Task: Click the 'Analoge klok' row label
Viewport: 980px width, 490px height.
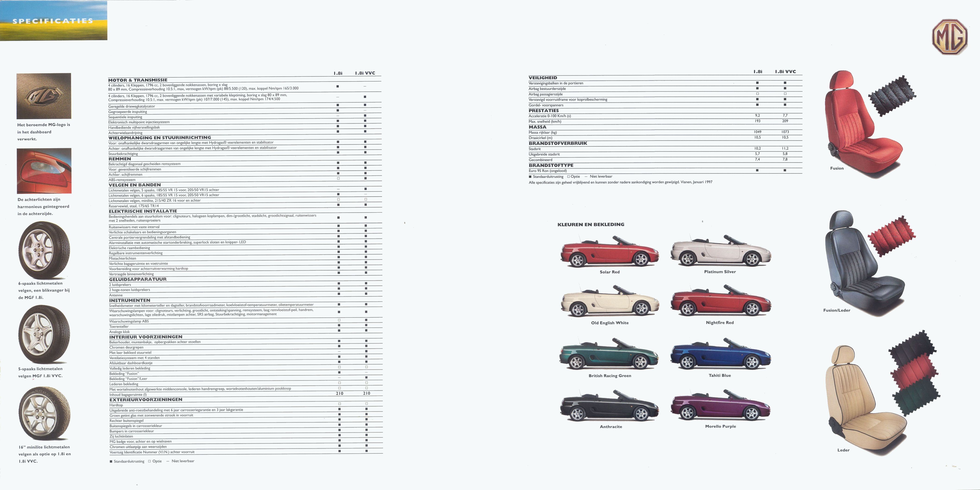Action: [119, 332]
